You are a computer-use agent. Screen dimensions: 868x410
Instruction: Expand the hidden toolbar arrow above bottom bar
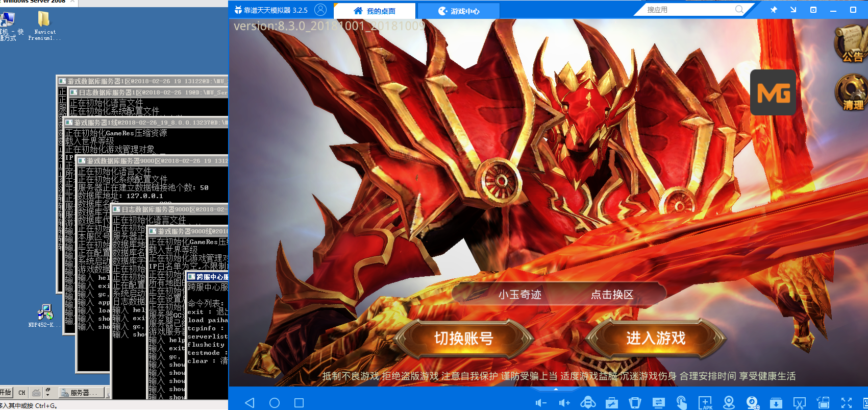pyautogui.click(x=556, y=389)
